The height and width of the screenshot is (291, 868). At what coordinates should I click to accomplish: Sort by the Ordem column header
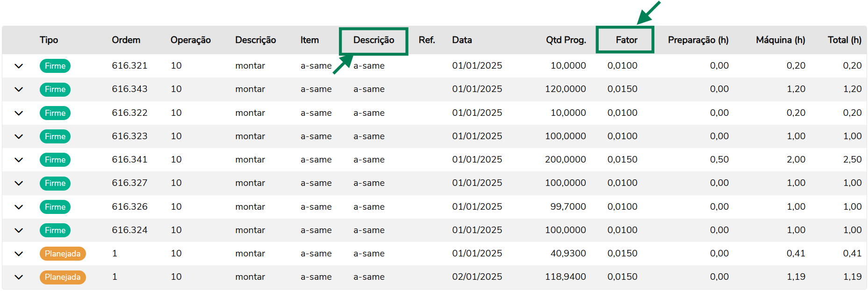(x=126, y=40)
